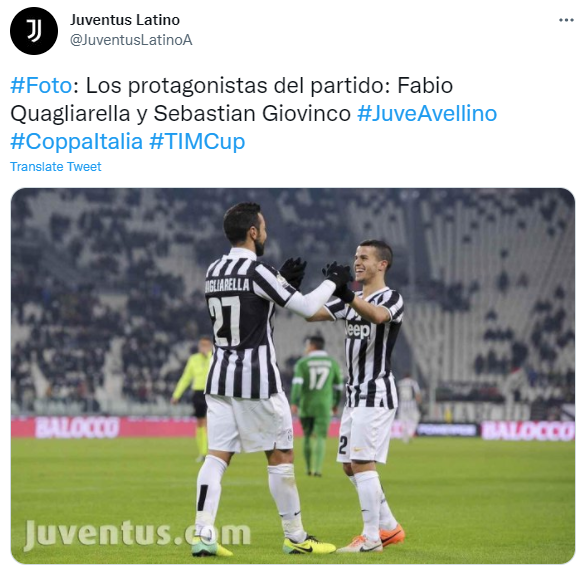Open the #JuveAvellino hashtag
This screenshot has height=582, width=582.
[x=427, y=114]
